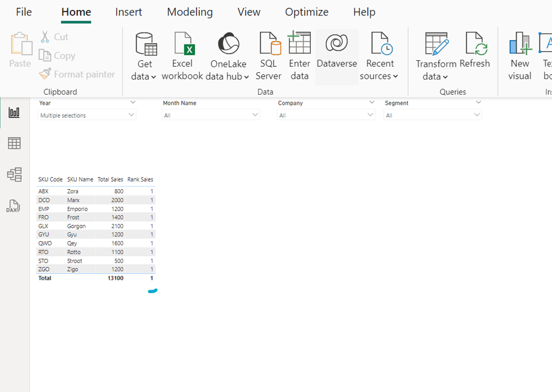Open the Company slicer All dropdown
552x392 pixels.
(x=326, y=115)
